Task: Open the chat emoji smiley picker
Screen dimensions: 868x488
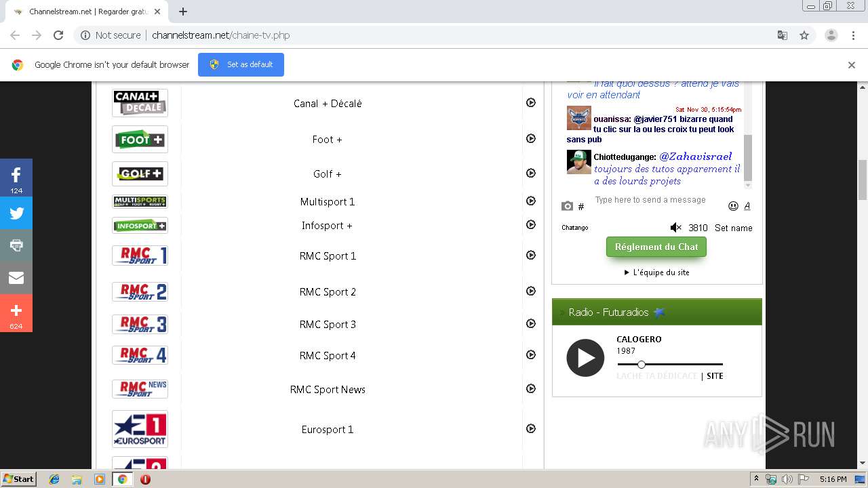Action: [x=733, y=206]
